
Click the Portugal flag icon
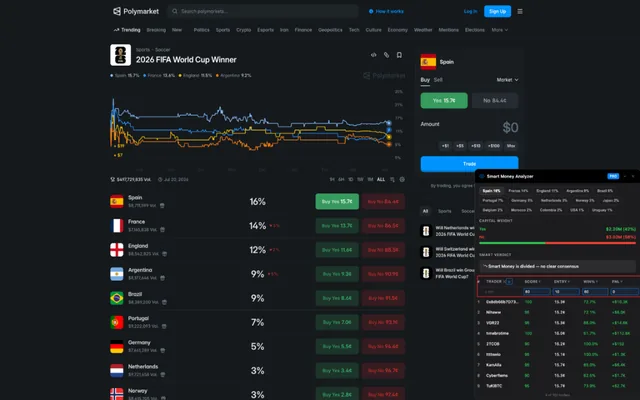pyautogui.click(x=117, y=322)
